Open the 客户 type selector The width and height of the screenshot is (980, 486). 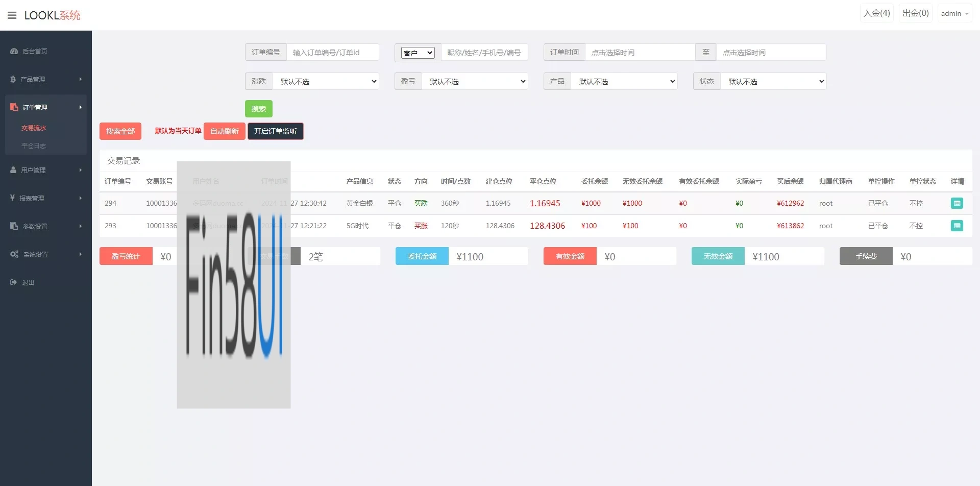(x=418, y=53)
